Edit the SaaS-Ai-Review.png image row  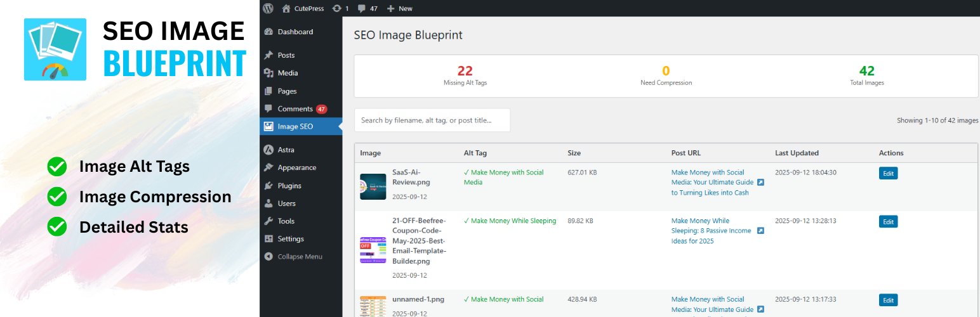click(888, 173)
